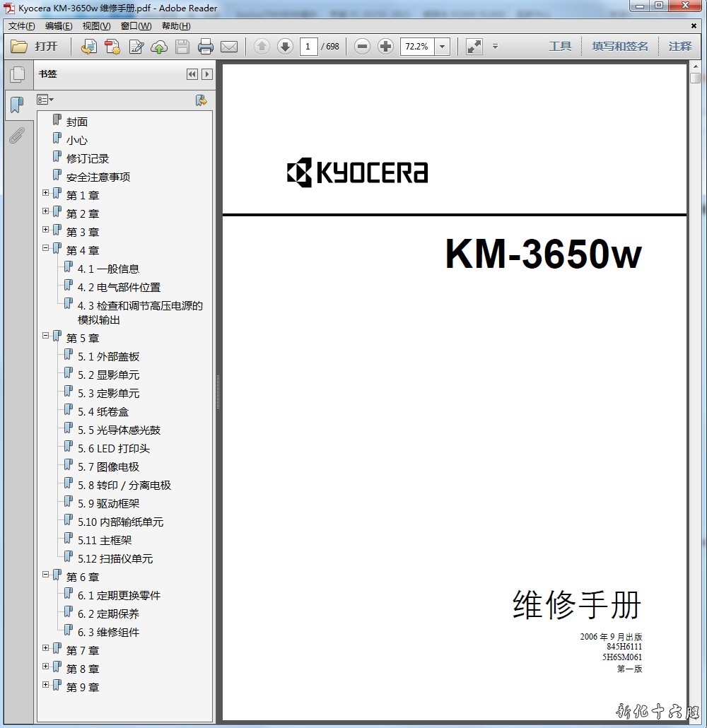The width and height of the screenshot is (707, 728).
Task: Click the fit-to-window expand icon
Action: pyautogui.click(x=474, y=47)
